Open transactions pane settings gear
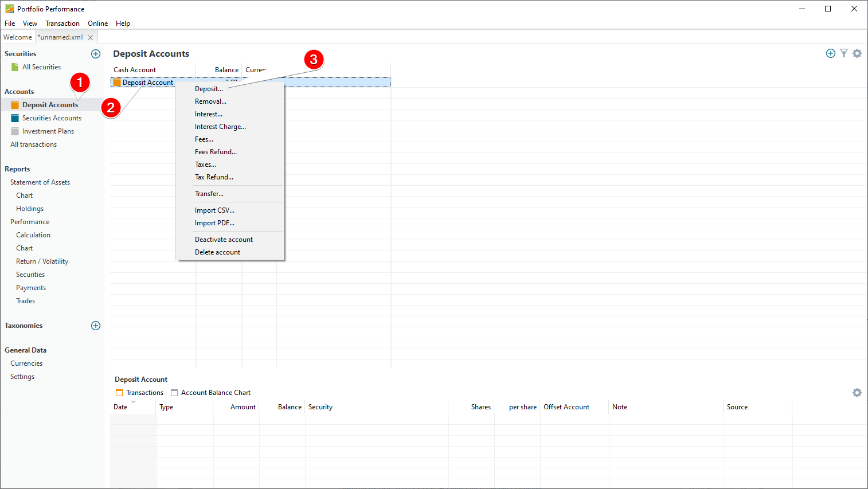Image resolution: width=868 pixels, height=489 pixels. tap(857, 393)
